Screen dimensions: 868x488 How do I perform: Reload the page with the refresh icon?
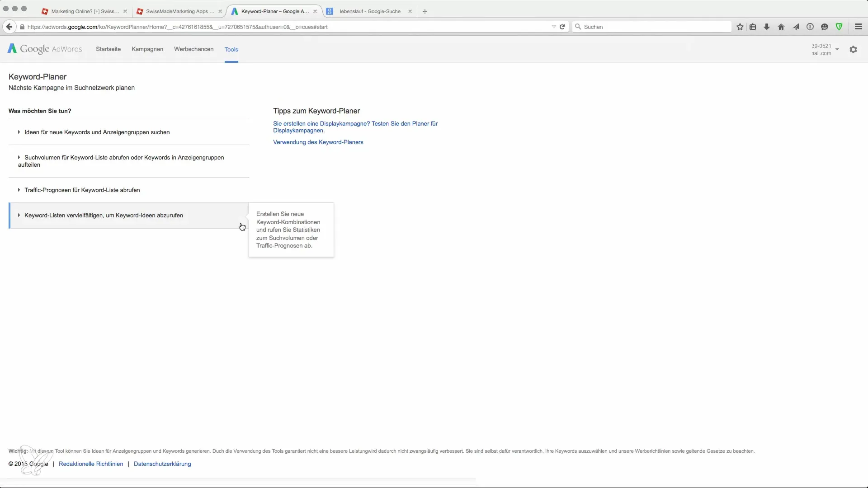pos(562,27)
